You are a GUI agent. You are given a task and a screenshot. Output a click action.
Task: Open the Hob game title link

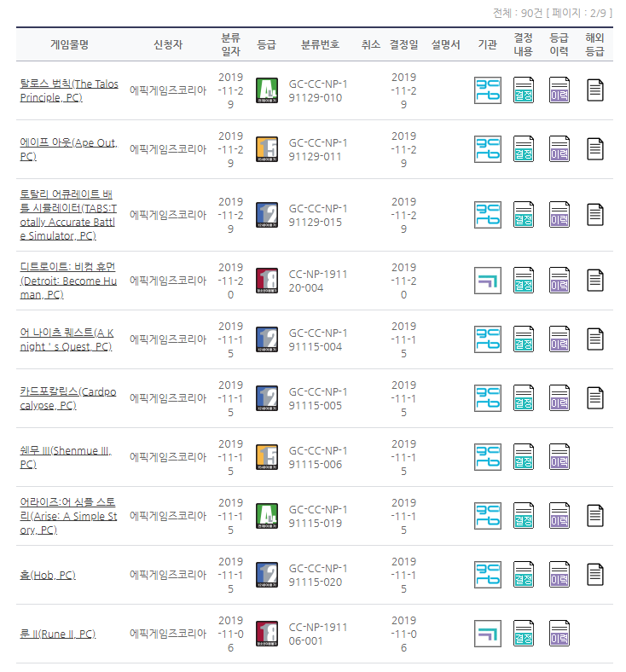(51, 575)
